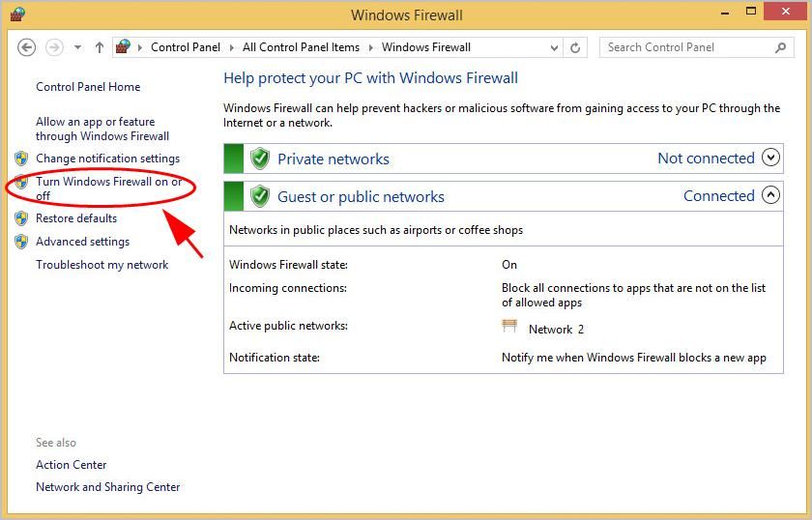
Task: Click the Up one level arrow
Action: click(x=100, y=47)
